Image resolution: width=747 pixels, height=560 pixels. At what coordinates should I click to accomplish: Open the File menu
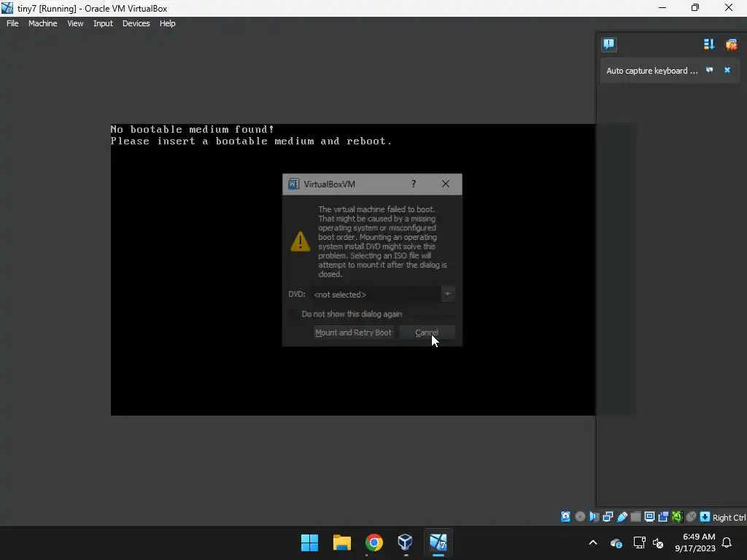12,23
